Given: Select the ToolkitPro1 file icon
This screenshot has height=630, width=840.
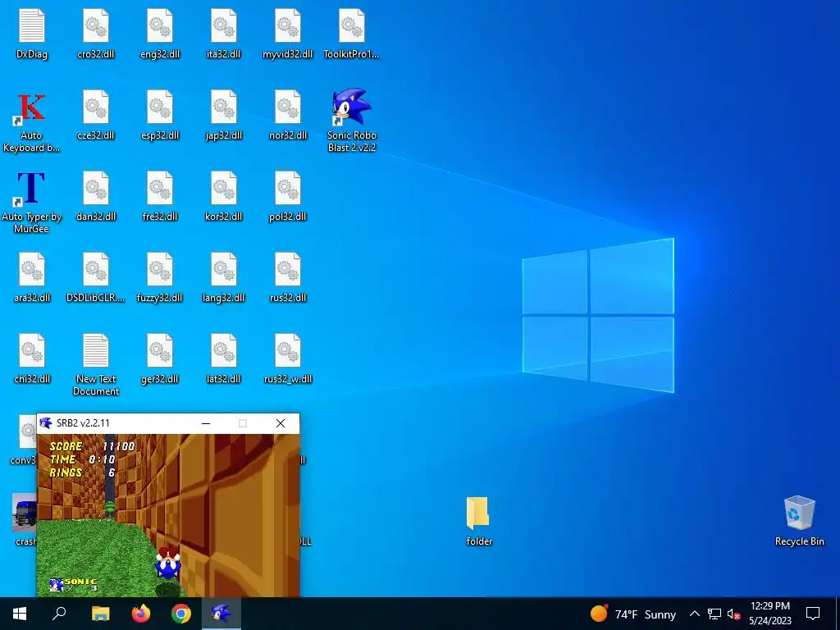Looking at the screenshot, I should tap(351, 26).
